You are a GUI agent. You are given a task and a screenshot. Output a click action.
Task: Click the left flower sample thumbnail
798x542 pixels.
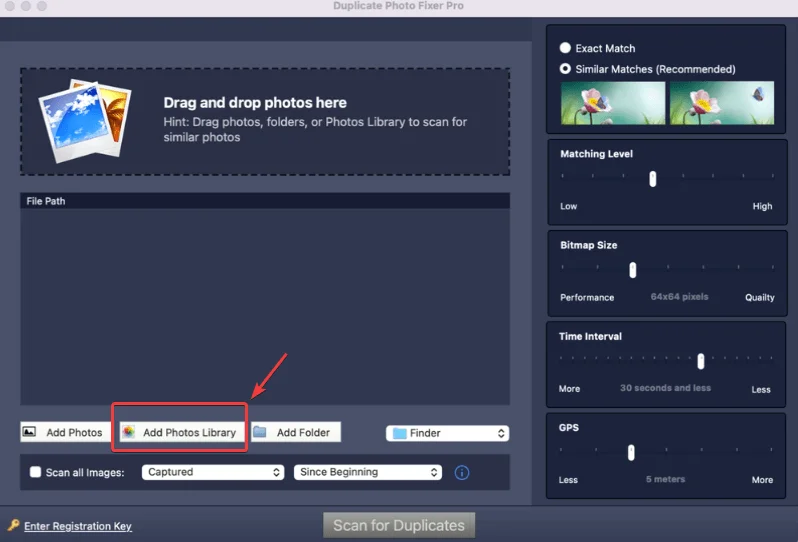(x=613, y=102)
